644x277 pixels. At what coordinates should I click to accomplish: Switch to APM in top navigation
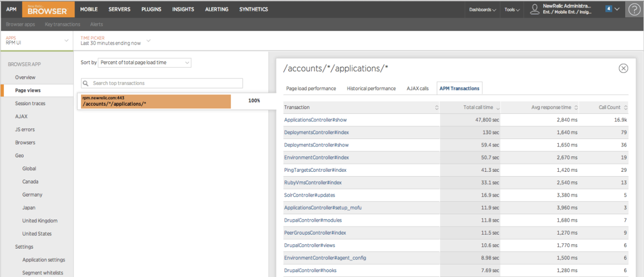pos(11,9)
